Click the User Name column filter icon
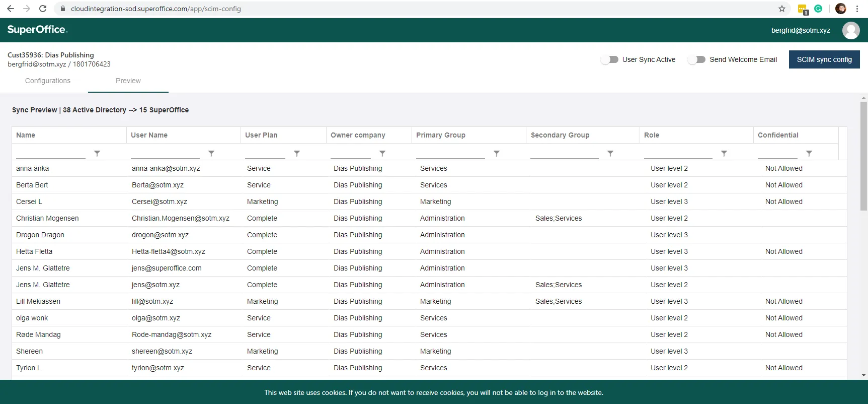 [x=211, y=153]
